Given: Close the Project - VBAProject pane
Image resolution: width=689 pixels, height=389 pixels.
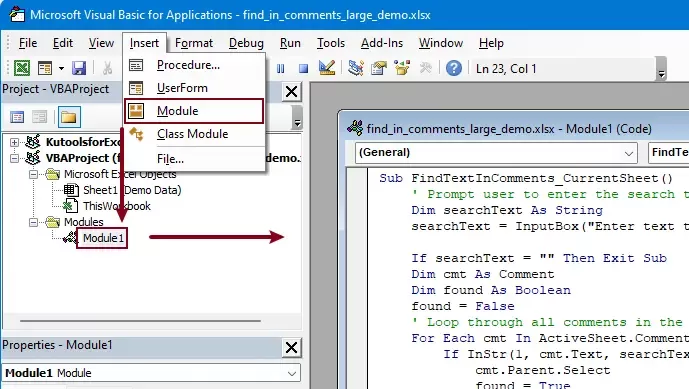Looking at the screenshot, I should pyautogui.click(x=292, y=92).
